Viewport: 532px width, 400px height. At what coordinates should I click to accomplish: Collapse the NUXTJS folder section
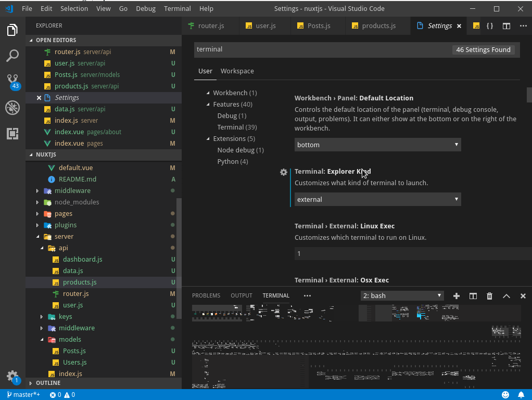pos(104,154)
